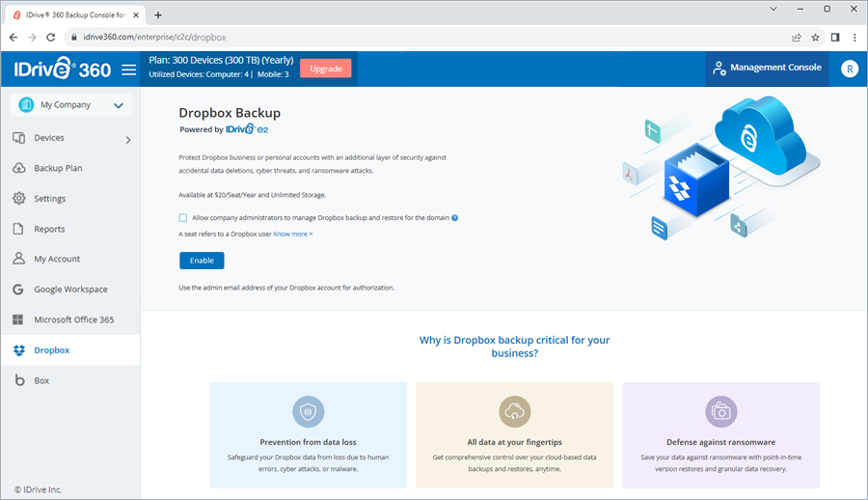Open Google Workspace via its G icon
Viewport: 868px width, 500px height.
[x=18, y=290]
